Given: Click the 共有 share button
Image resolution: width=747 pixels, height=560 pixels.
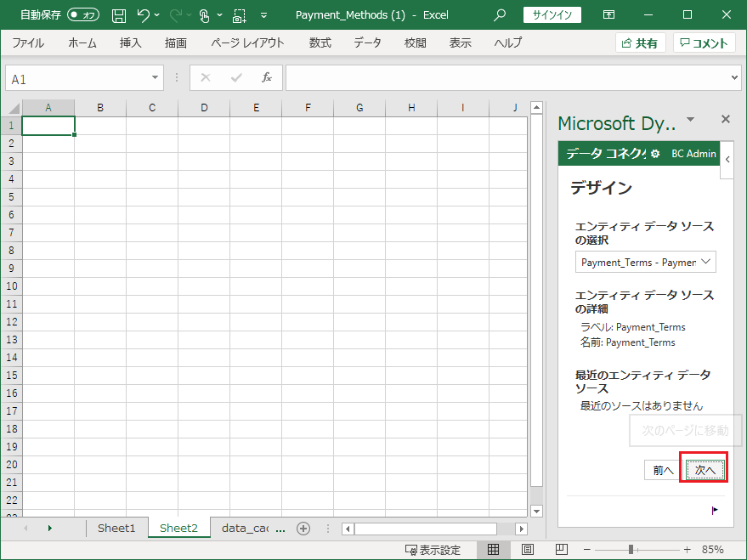Looking at the screenshot, I should pos(640,42).
